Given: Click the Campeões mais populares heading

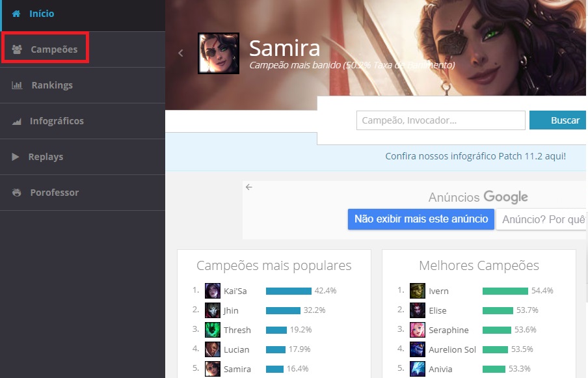Looking at the screenshot, I should point(274,265).
